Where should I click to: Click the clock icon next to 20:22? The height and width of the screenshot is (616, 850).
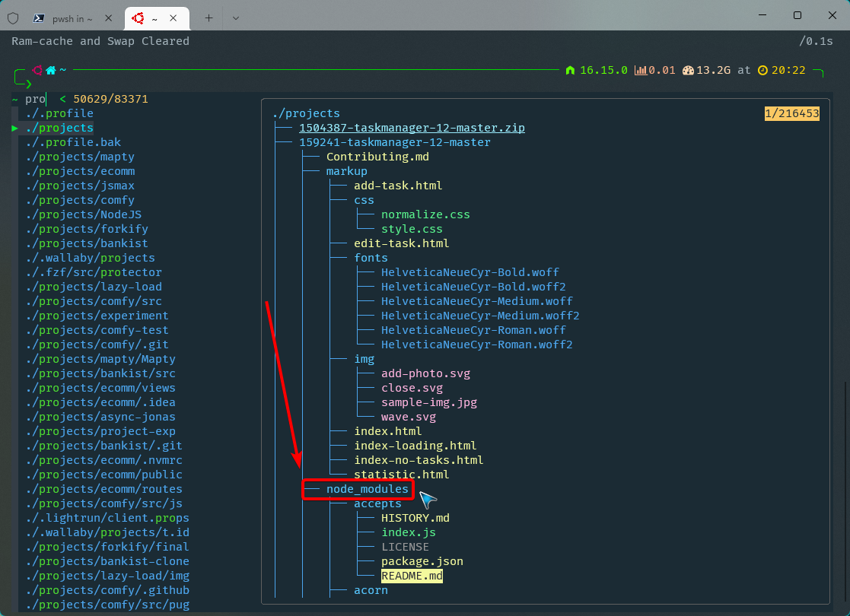coord(762,70)
